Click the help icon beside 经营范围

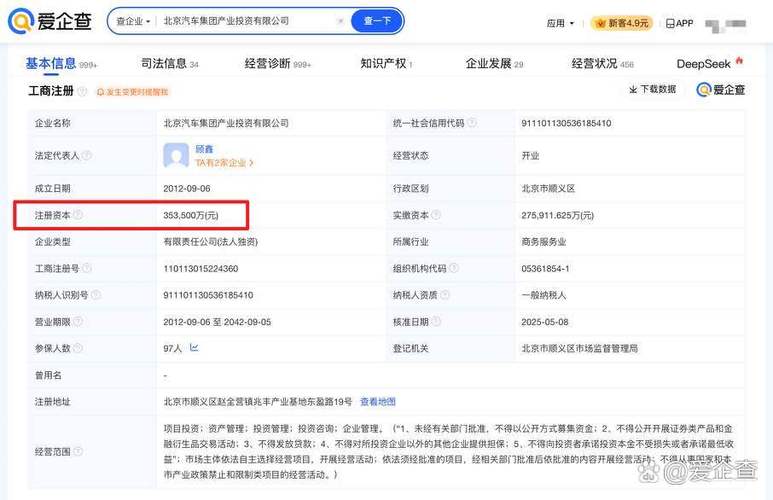[x=78, y=451]
